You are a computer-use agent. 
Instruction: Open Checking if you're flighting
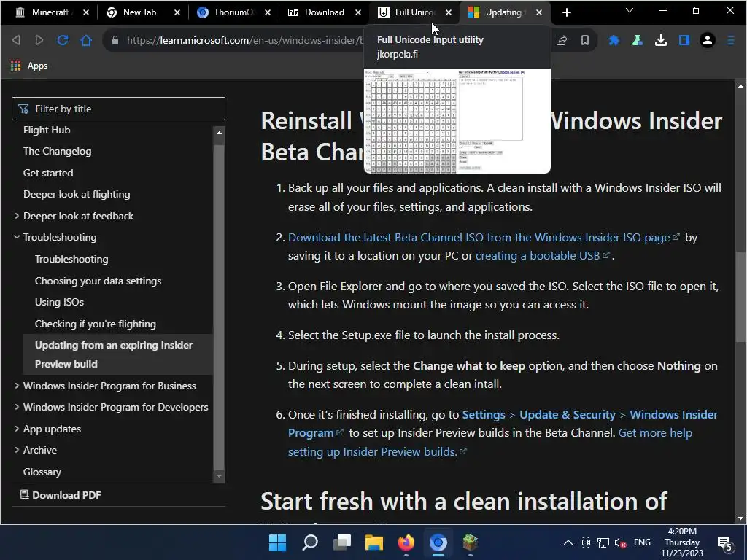96,324
